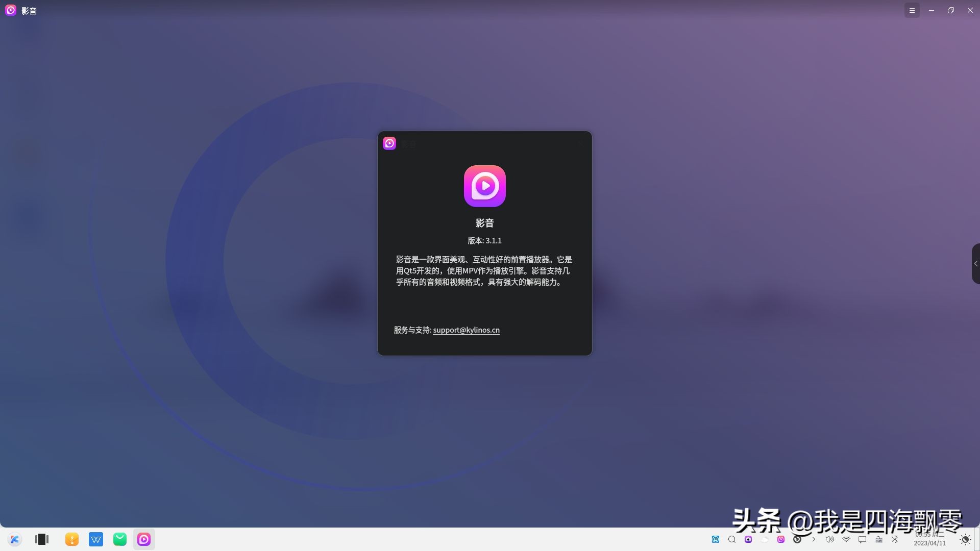Open the screenshot tool in the system tray

point(748,539)
